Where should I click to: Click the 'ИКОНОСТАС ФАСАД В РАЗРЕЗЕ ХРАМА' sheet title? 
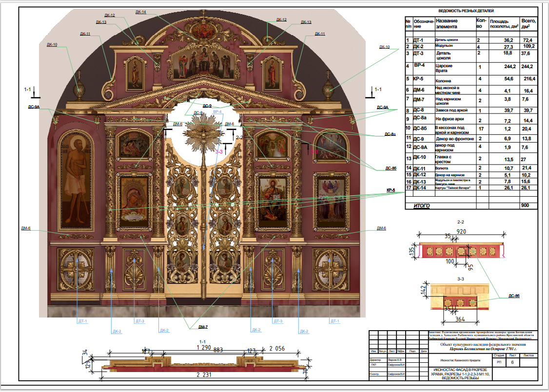(x=460, y=374)
